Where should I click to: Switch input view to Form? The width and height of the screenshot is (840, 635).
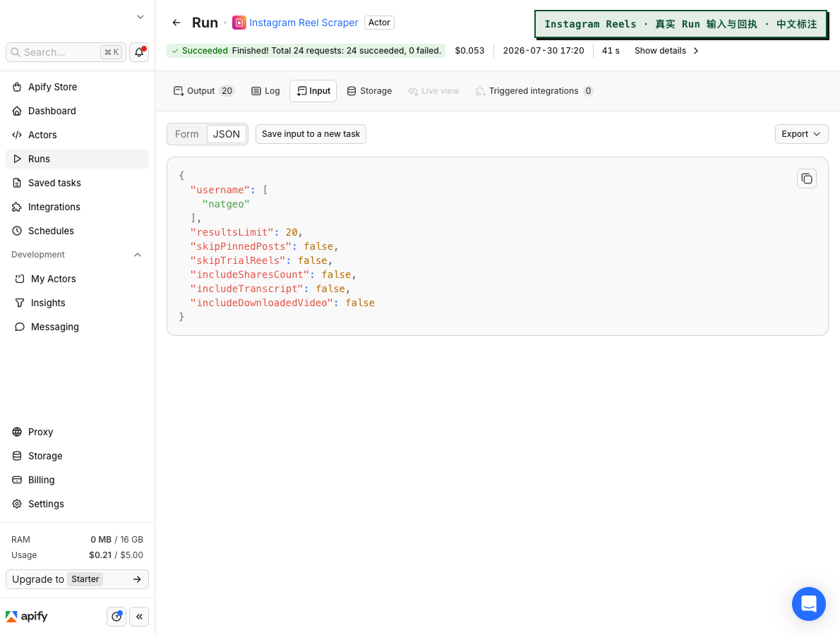(x=187, y=134)
